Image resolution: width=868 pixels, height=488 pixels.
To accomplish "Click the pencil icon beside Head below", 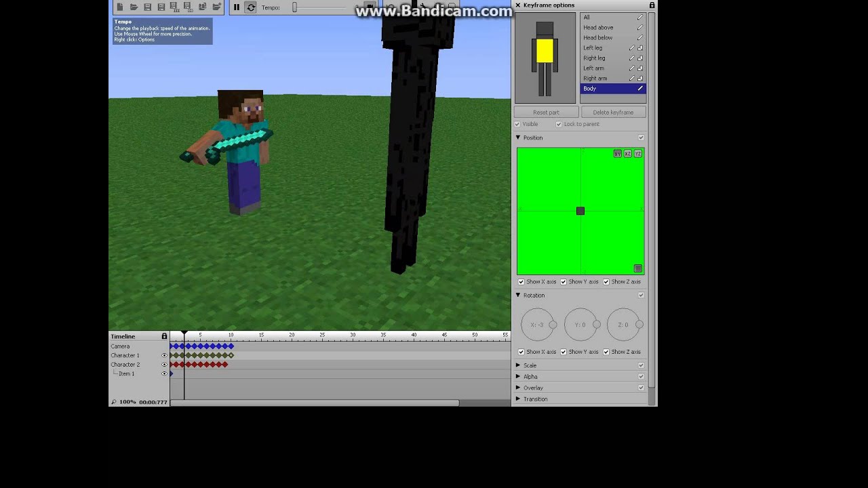I will [x=640, y=37].
